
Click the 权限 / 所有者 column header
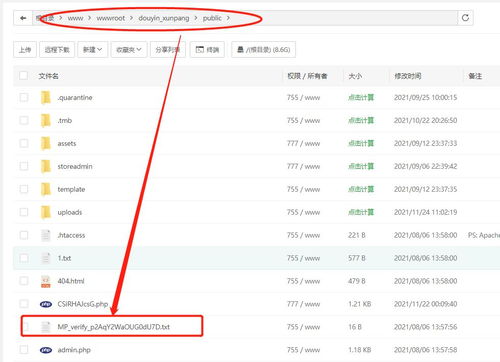pos(307,76)
